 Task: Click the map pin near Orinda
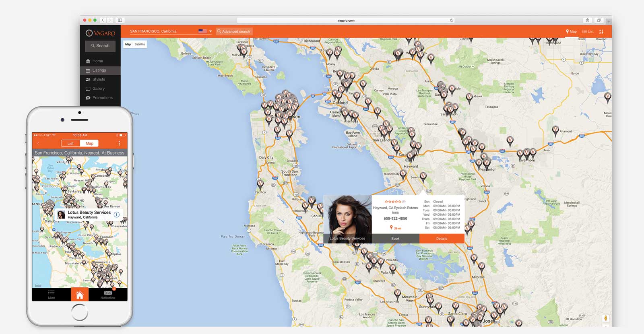pyautogui.click(x=363, y=85)
